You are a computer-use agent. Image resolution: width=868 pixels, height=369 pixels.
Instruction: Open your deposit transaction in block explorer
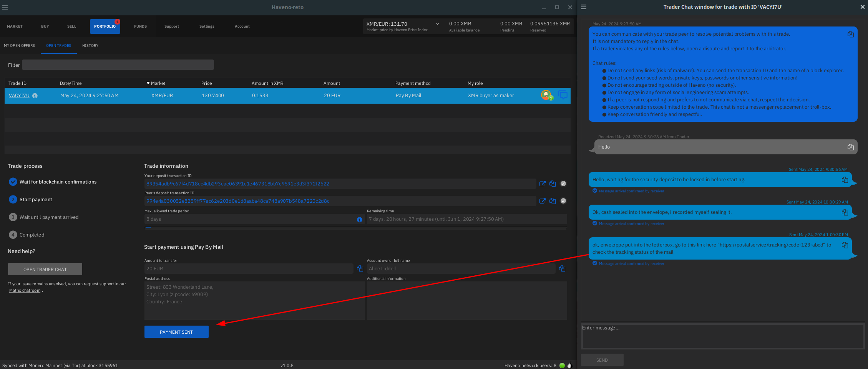(x=542, y=184)
